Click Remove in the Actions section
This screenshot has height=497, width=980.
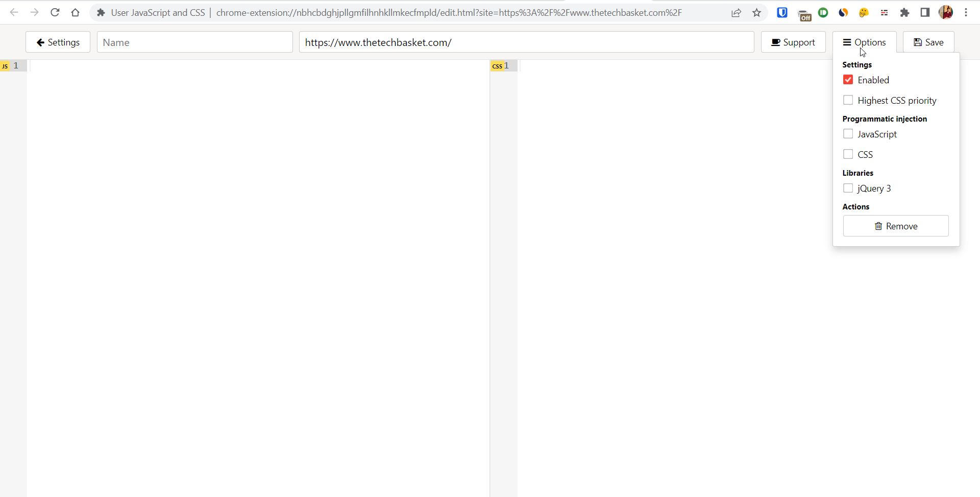point(896,226)
